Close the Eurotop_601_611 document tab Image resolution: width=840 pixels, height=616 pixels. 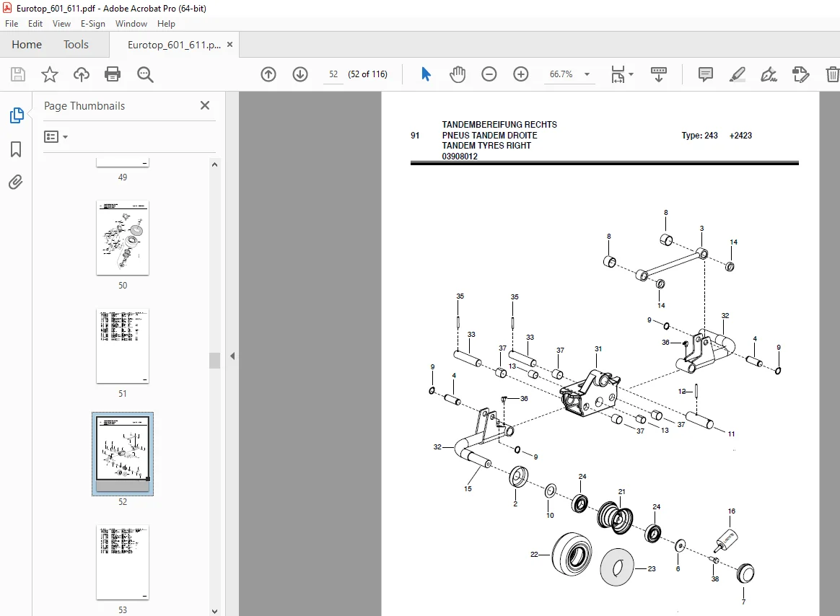229,45
